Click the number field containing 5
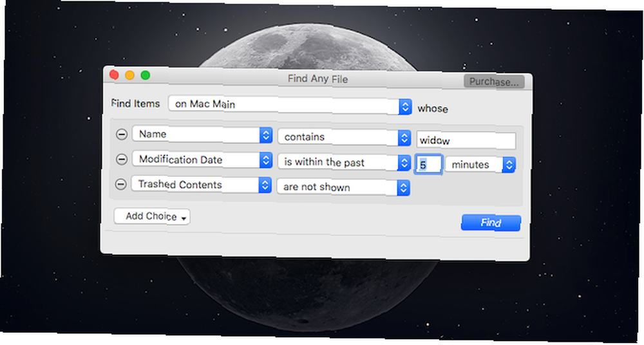This screenshot has height=345, width=644. coord(428,165)
